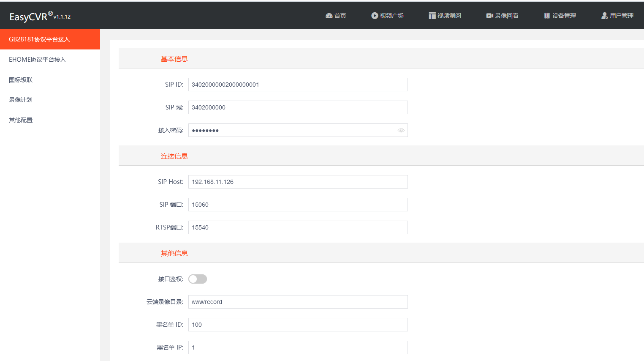644x361 pixels.
Task: Click the play icon for 视频广场
Action: point(375,16)
